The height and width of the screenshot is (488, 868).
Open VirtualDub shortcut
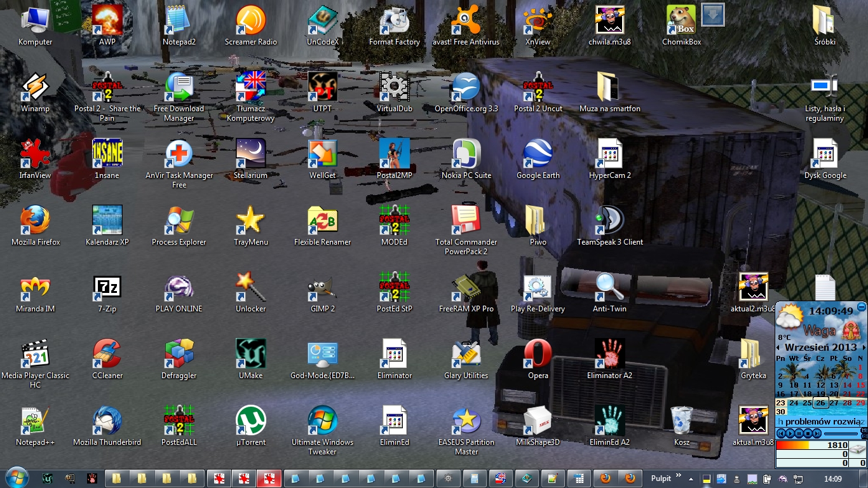tap(394, 92)
